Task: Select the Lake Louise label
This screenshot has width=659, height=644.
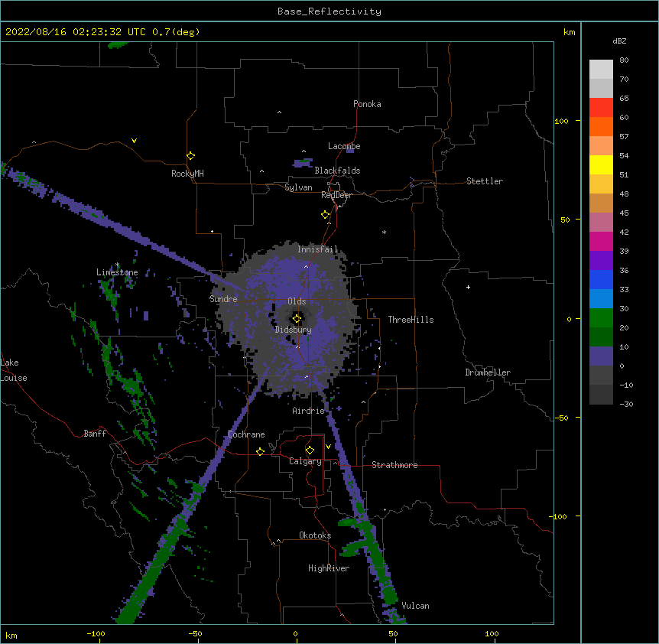Action: coord(14,370)
